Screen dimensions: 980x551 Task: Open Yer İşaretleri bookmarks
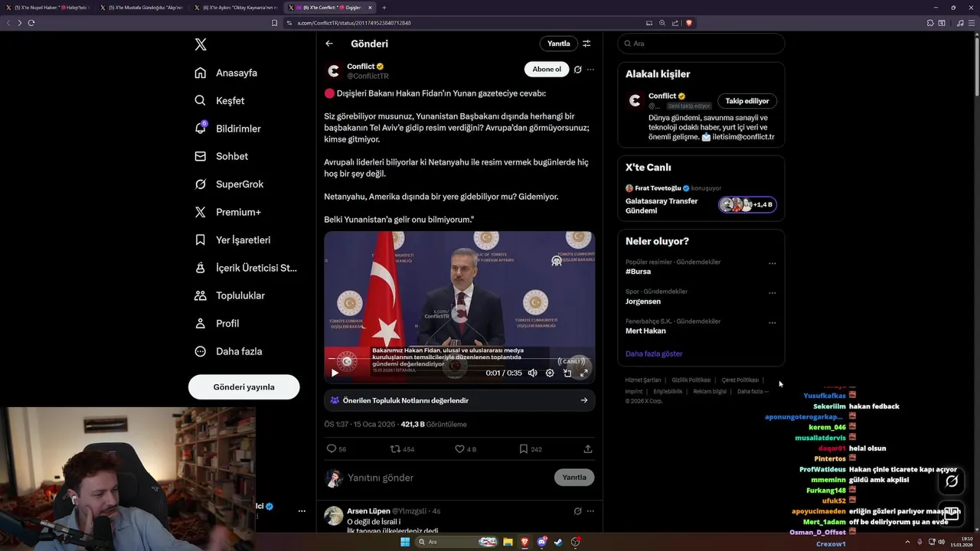233,240
